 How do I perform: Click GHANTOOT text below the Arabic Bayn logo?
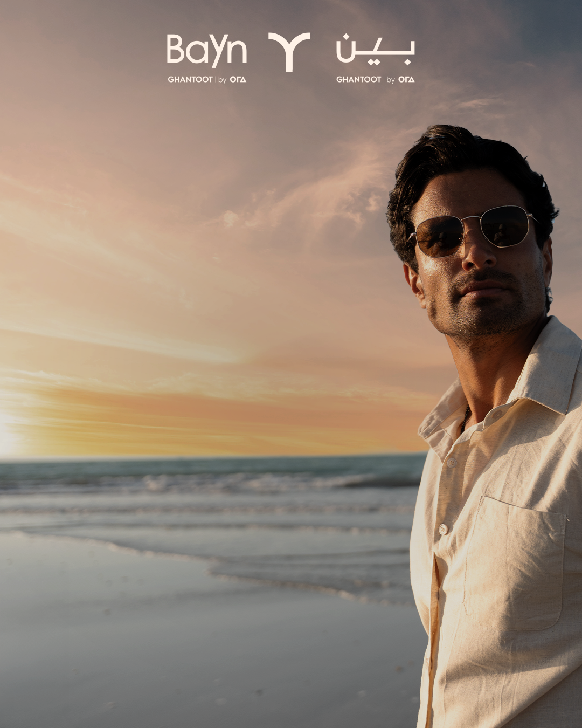(x=359, y=79)
